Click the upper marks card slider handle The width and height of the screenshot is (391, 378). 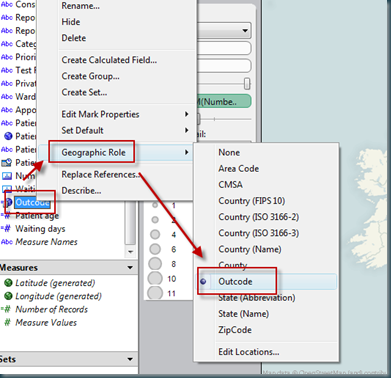click(x=247, y=83)
